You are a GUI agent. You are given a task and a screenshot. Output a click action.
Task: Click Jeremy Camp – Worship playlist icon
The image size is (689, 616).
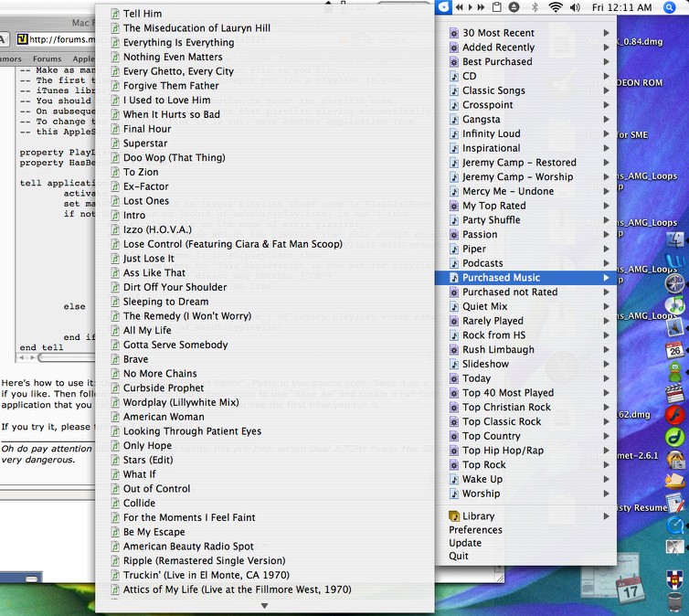454,177
